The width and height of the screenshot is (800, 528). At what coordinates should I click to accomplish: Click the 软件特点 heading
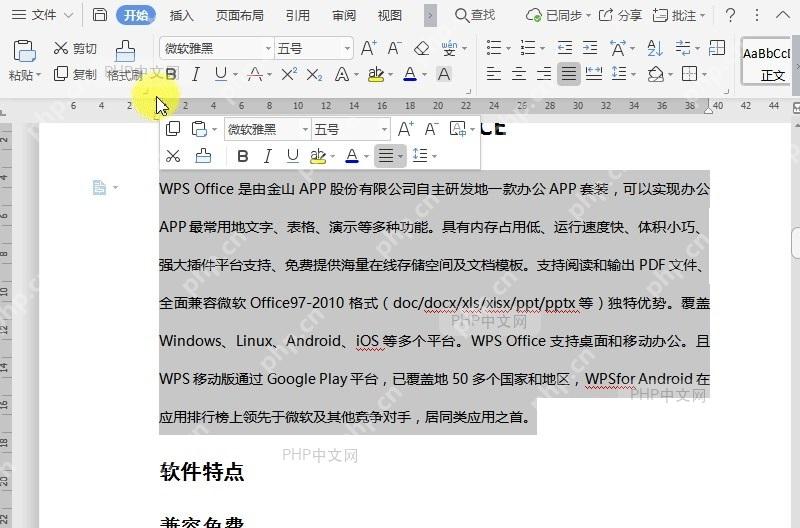click(x=202, y=472)
